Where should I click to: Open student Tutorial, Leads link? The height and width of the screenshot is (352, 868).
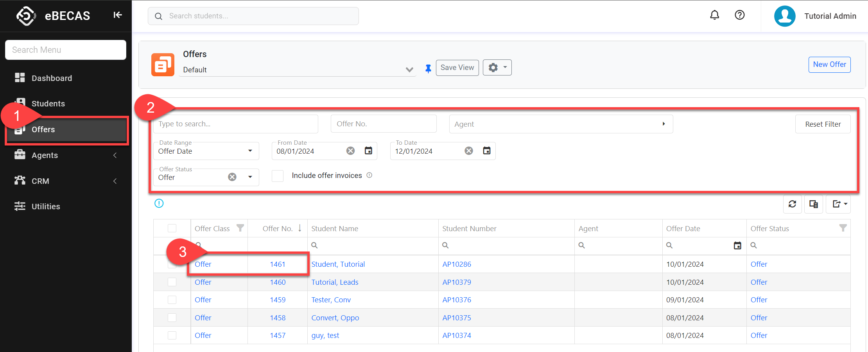pos(335,282)
